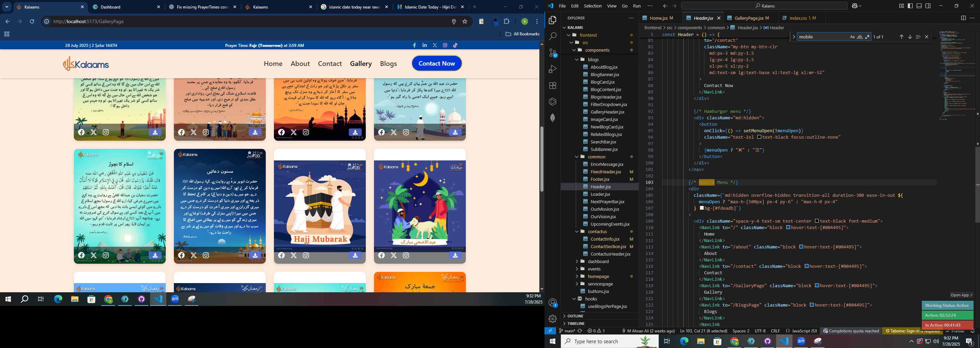Go to next find match in VS Code
980x348 pixels.
click(x=910, y=37)
